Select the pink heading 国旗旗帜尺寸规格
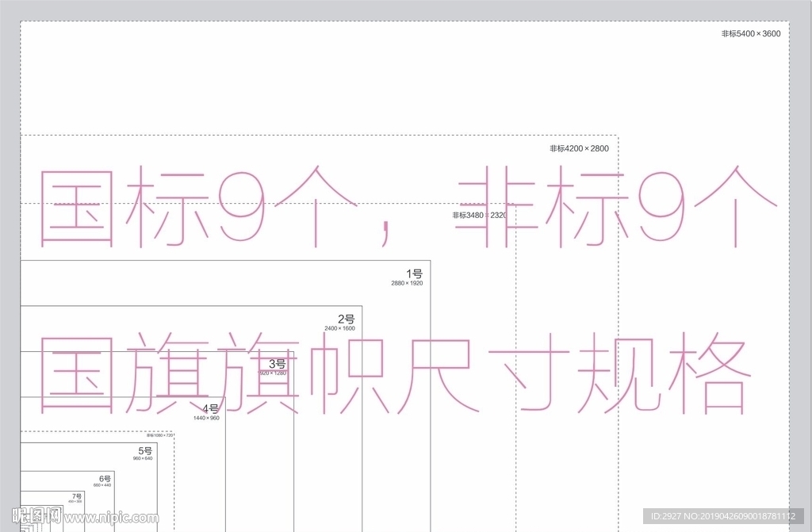 pyautogui.click(x=395, y=373)
